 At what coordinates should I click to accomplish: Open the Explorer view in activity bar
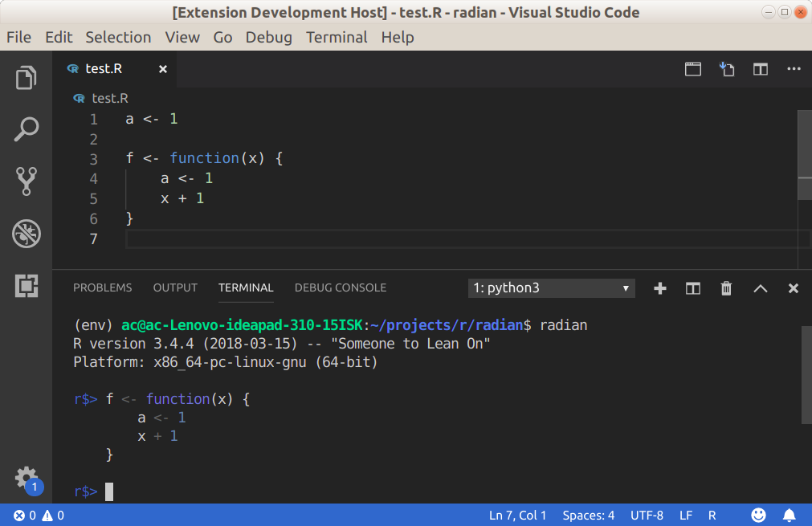(26, 78)
